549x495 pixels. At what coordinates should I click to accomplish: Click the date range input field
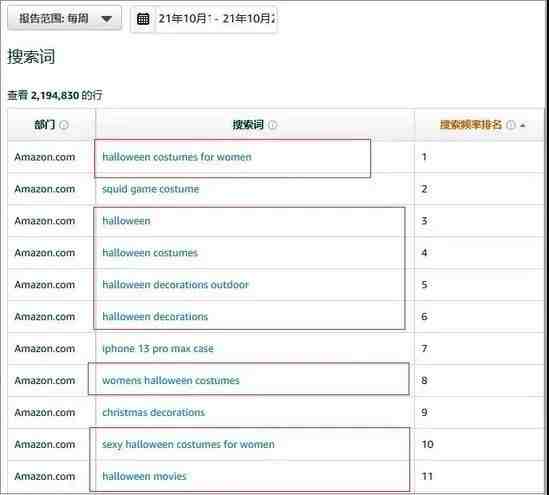216,19
